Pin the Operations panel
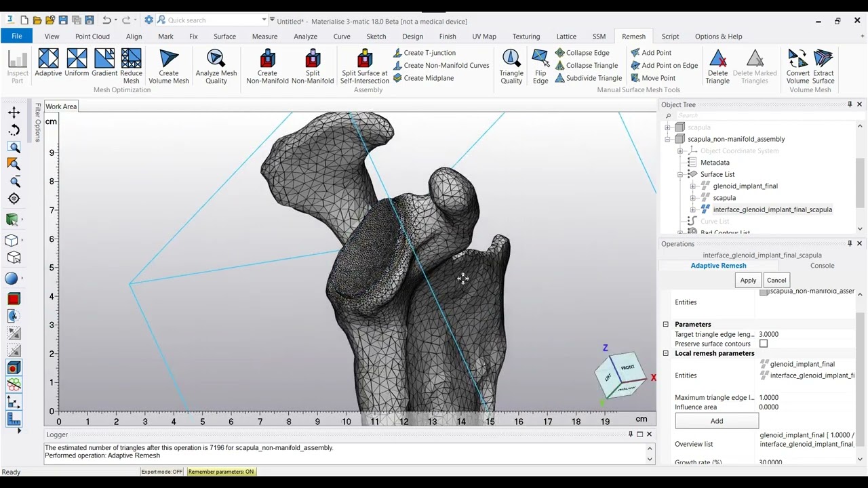The height and width of the screenshot is (488, 868). 850,243
